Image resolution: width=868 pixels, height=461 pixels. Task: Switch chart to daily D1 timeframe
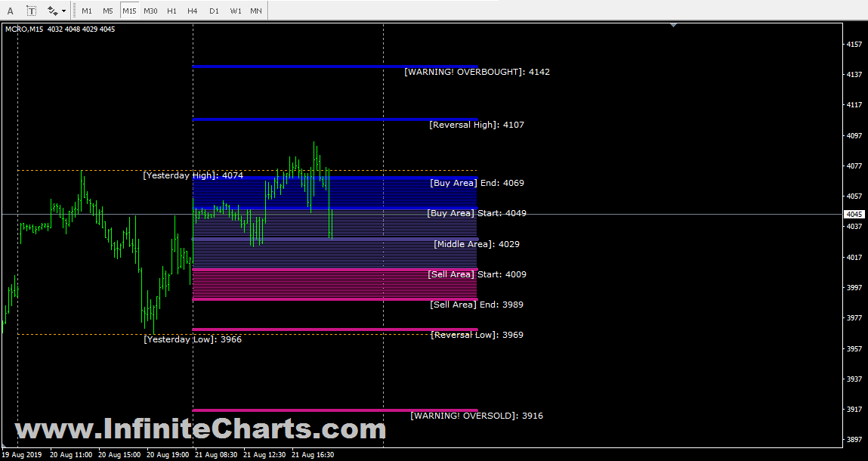(212, 11)
